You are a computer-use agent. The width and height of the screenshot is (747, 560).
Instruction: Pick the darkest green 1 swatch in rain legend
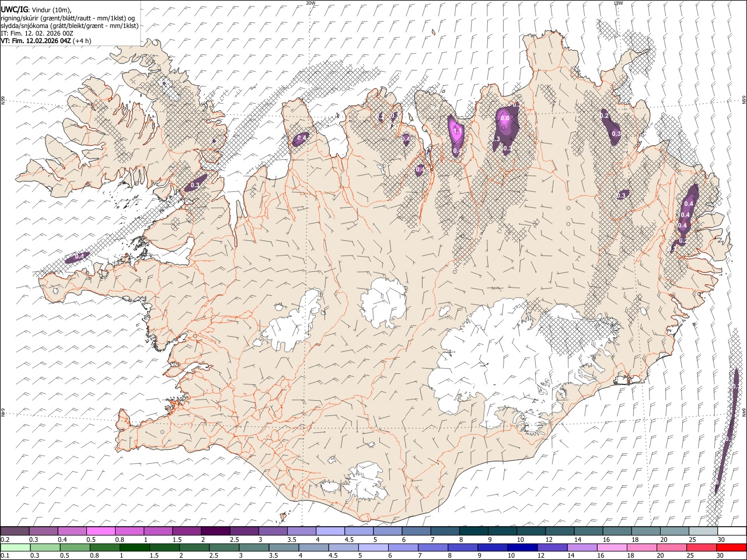134,548
